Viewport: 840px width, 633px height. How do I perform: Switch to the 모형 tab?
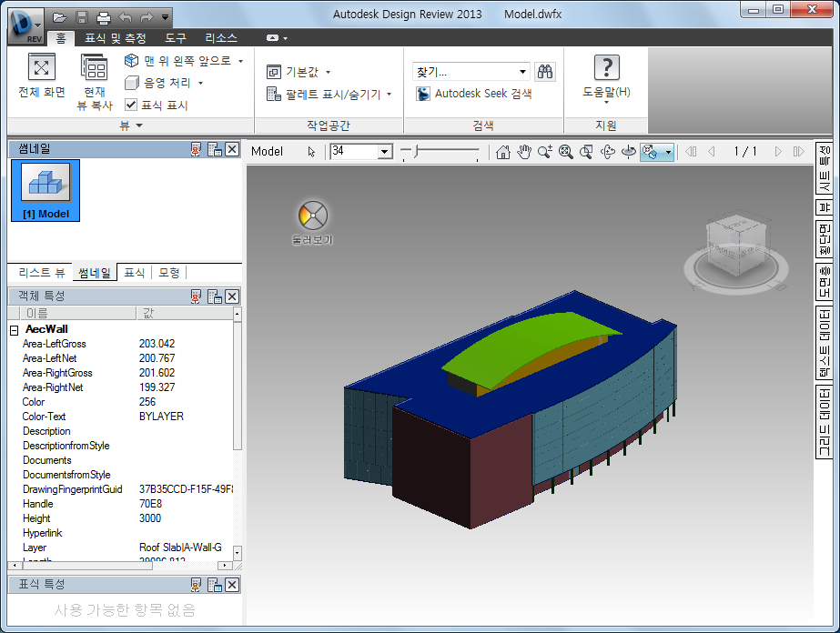point(169,273)
